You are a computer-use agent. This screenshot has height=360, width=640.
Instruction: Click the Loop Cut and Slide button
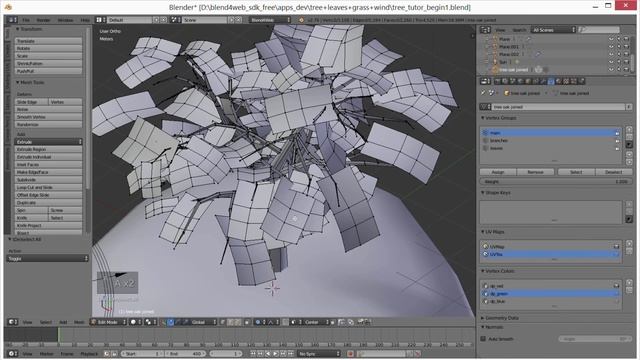tap(49, 187)
